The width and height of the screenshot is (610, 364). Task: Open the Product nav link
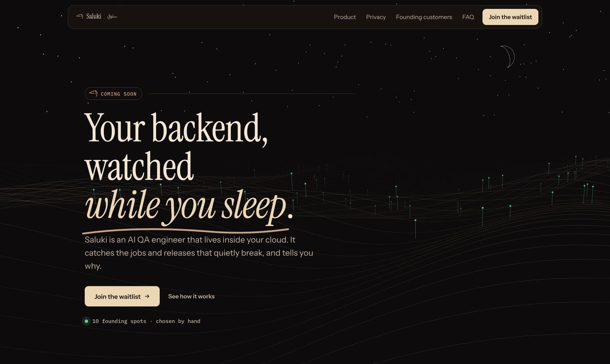(x=345, y=17)
